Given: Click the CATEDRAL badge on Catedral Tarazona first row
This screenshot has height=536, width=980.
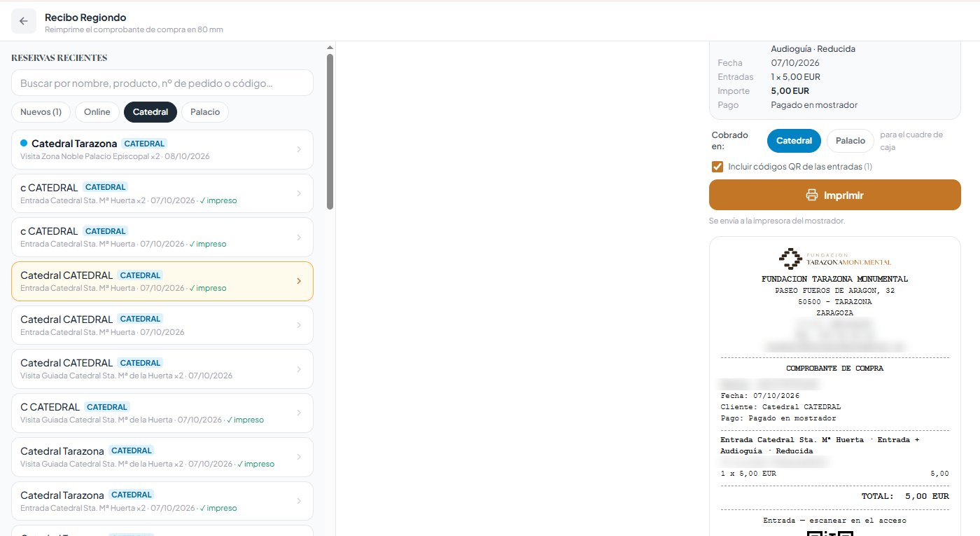Looking at the screenshot, I should coord(144,143).
